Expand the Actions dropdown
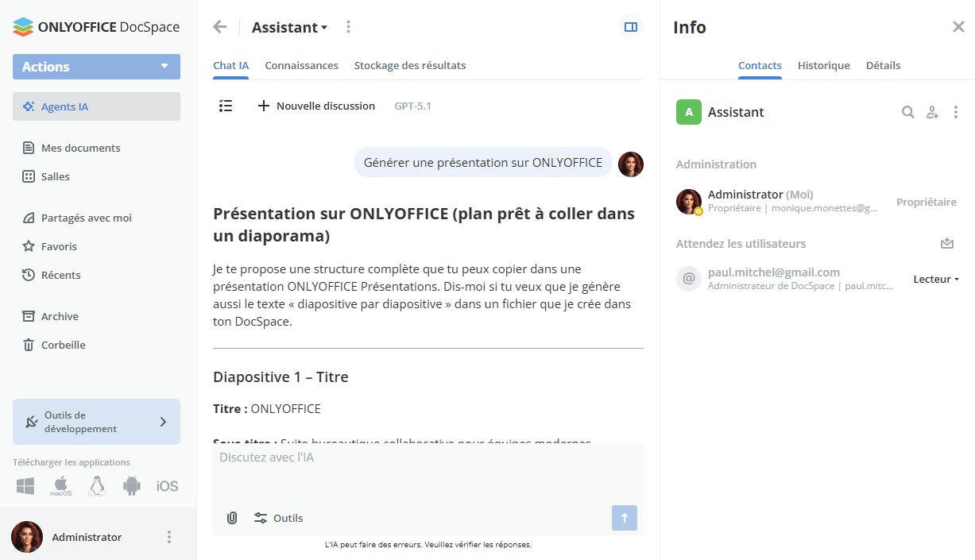 [x=96, y=67]
